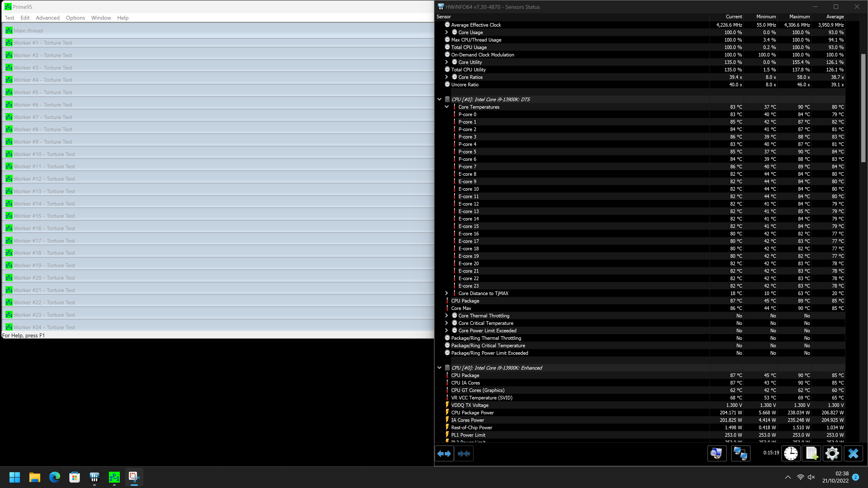This screenshot has width=868, height=488.
Task: Open HWiNFO remote monitor connection icon
Action: click(717, 453)
